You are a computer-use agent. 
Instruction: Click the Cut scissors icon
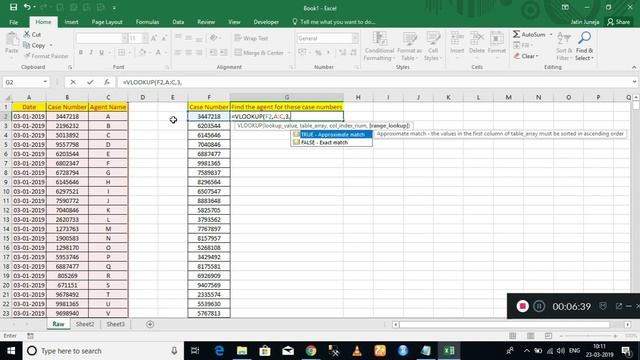(x=27, y=34)
